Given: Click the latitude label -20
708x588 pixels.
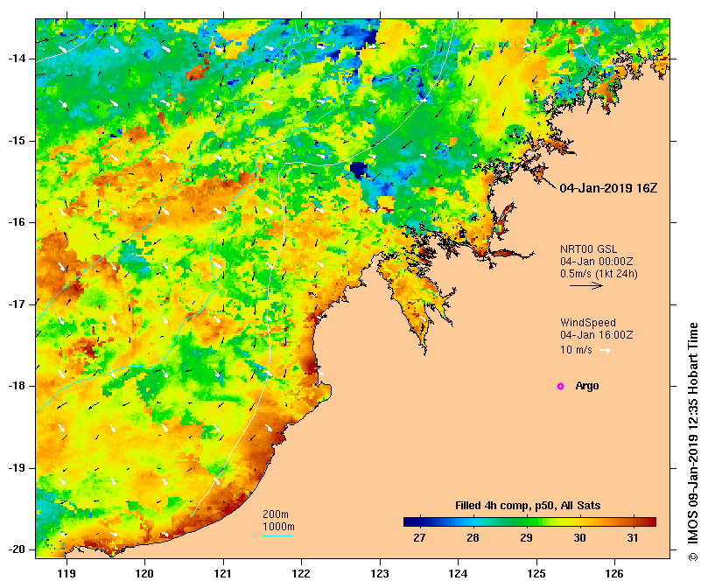Looking at the screenshot, I should [17, 549].
